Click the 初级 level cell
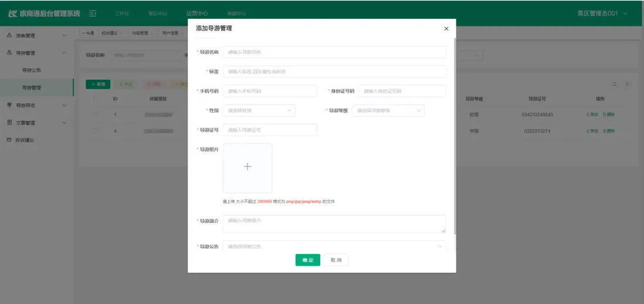The height and width of the screenshot is (304, 644). pos(474,114)
